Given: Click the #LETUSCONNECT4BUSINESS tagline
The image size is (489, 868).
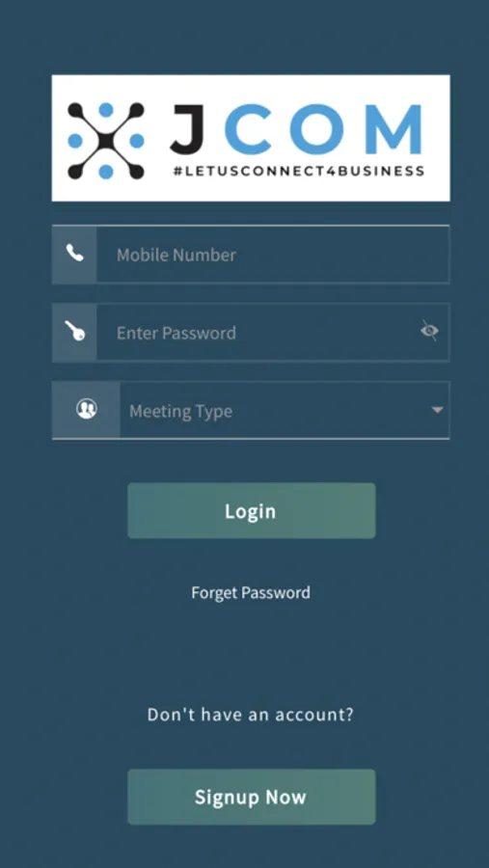Looking at the screenshot, I should click(x=298, y=171).
